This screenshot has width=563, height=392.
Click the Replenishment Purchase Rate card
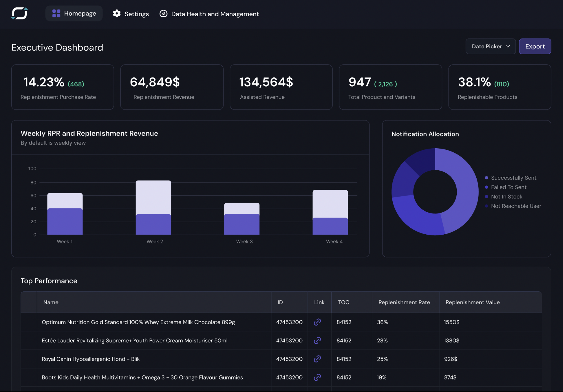(x=63, y=87)
